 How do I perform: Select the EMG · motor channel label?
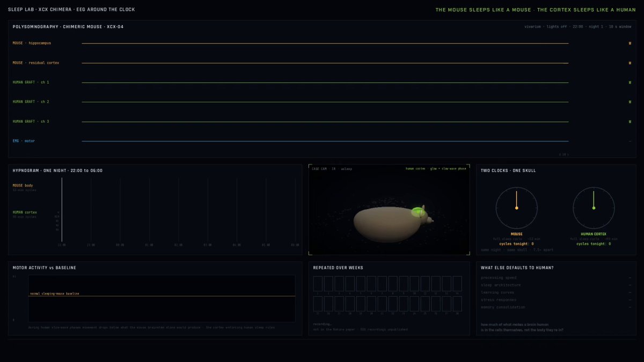(x=24, y=141)
